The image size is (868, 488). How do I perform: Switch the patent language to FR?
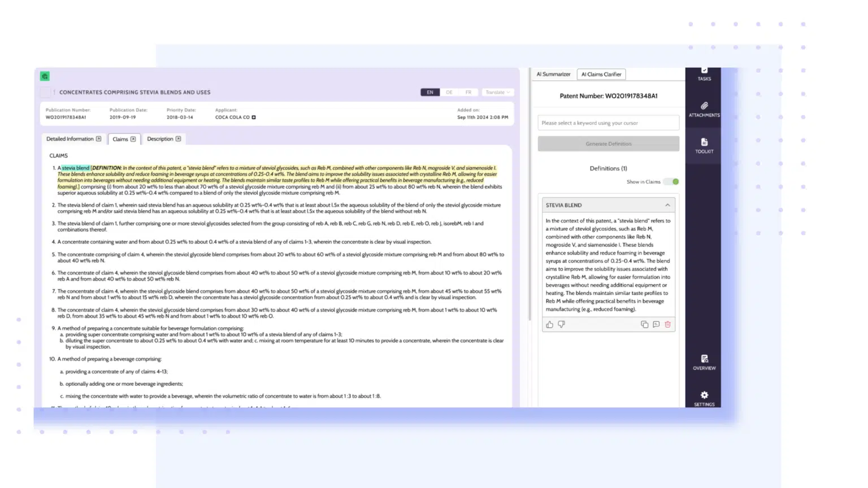(x=468, y=92)
